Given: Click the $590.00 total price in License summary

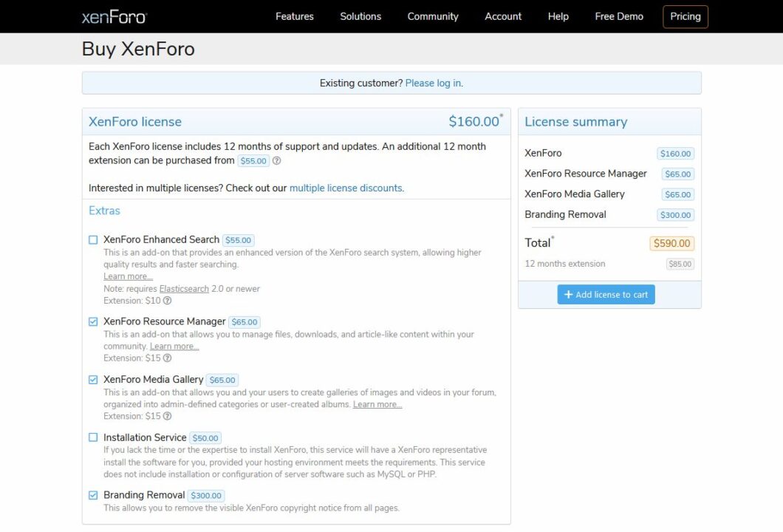Looking at the screenshot, I should [672, 243].
